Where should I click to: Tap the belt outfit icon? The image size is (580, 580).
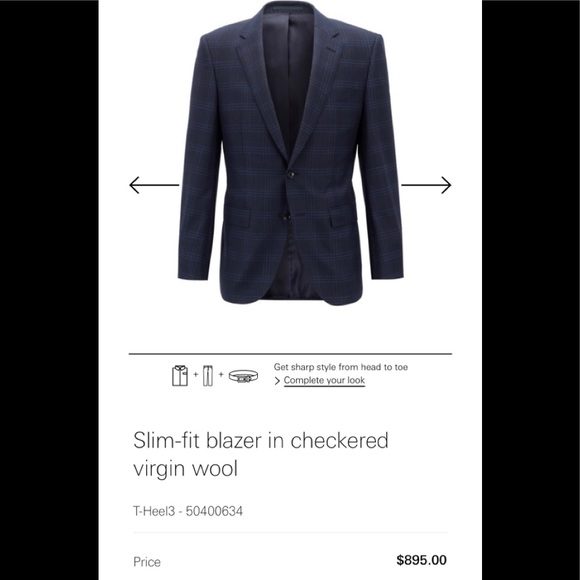243,377
